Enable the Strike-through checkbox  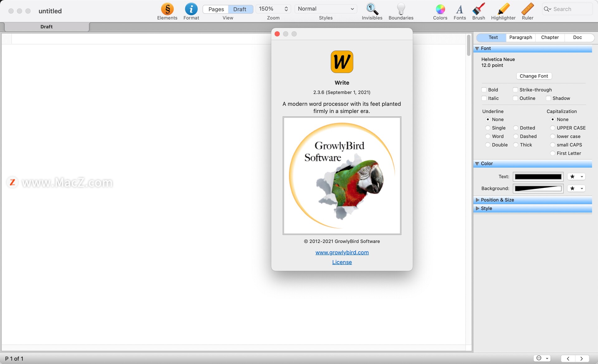[x=515, y=90]
